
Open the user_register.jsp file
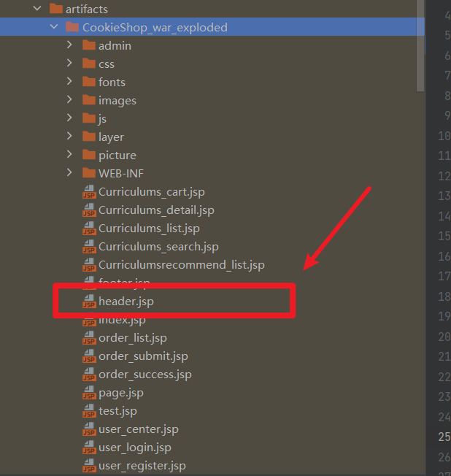point(142,466)
